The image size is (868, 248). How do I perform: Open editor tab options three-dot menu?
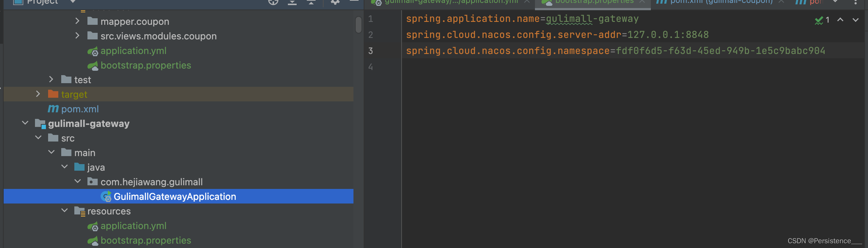coord(856,2)
